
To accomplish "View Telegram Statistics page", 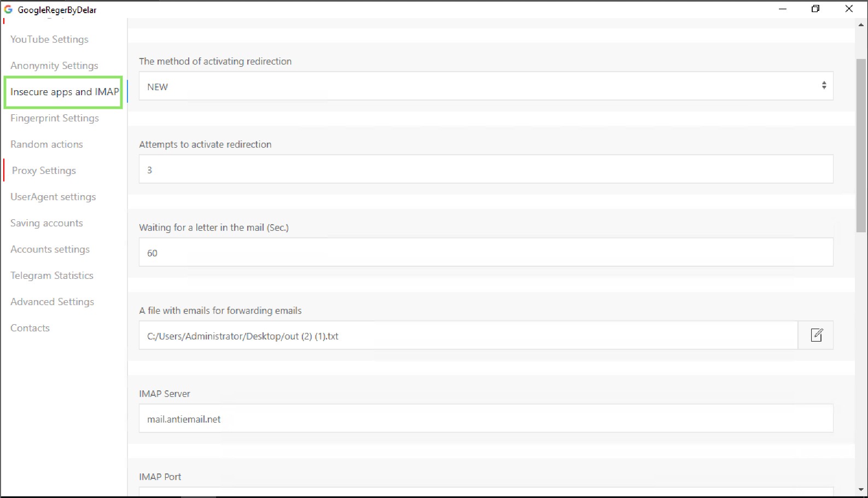I will click(52, 276).
